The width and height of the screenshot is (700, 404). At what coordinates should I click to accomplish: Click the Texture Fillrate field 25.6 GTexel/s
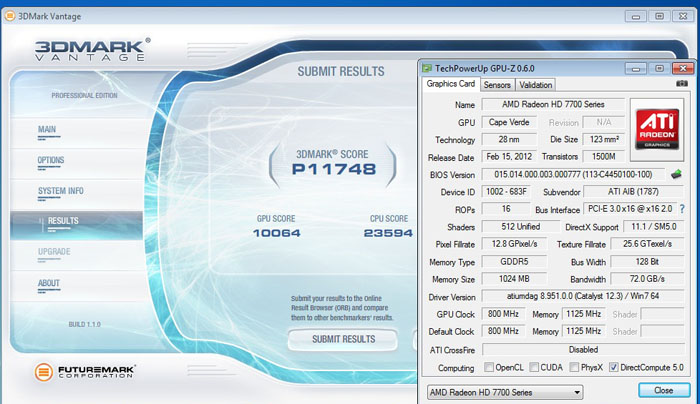coord(647,244)
